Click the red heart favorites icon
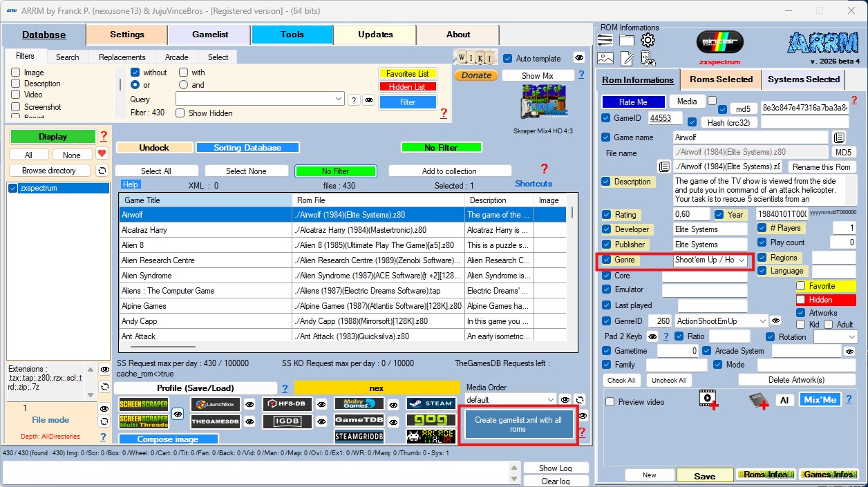868x487 pixels. click(102, 154)
